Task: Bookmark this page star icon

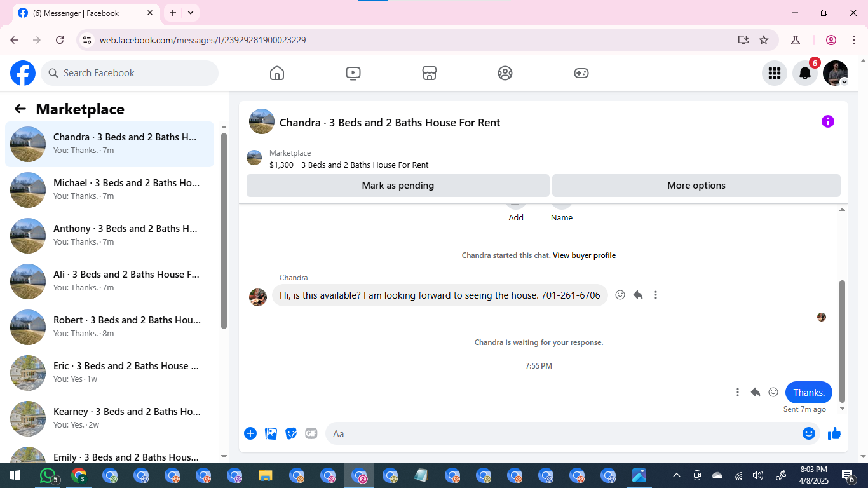Action: point(764,40)
